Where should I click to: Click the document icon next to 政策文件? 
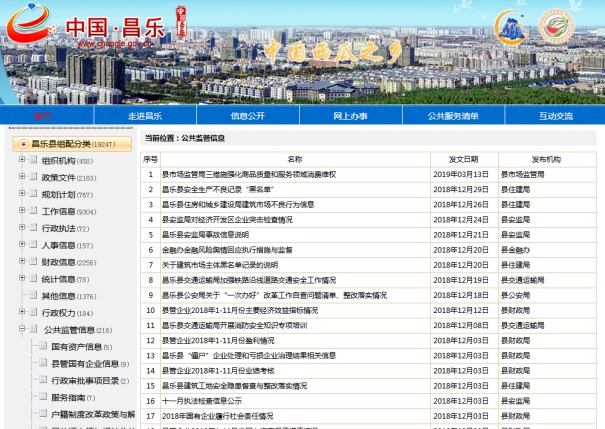pos(33,177)
